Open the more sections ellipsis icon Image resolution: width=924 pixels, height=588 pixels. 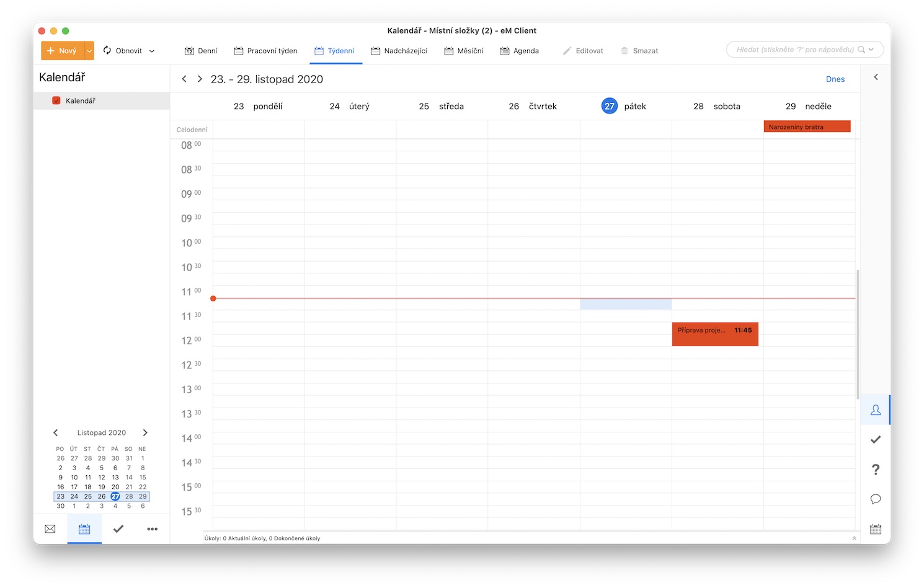coord(153,529)
